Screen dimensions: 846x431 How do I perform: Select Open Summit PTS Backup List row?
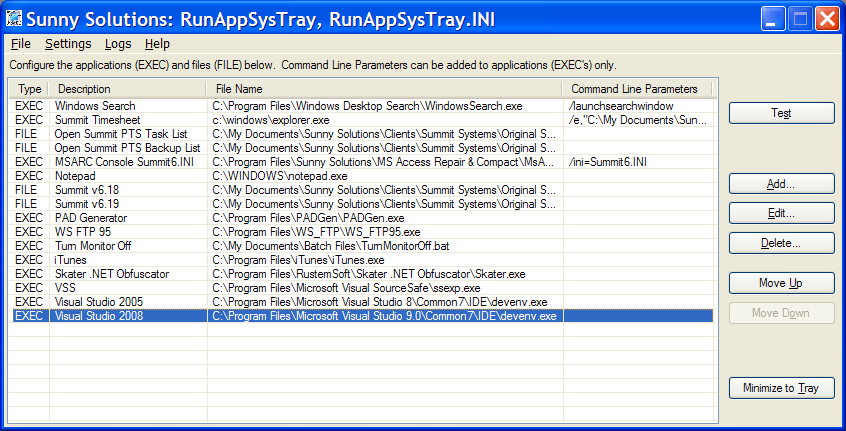[x=363, y=148]
